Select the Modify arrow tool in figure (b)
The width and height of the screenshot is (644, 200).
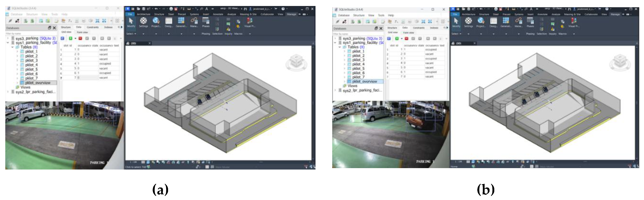[x=456, y=21]
